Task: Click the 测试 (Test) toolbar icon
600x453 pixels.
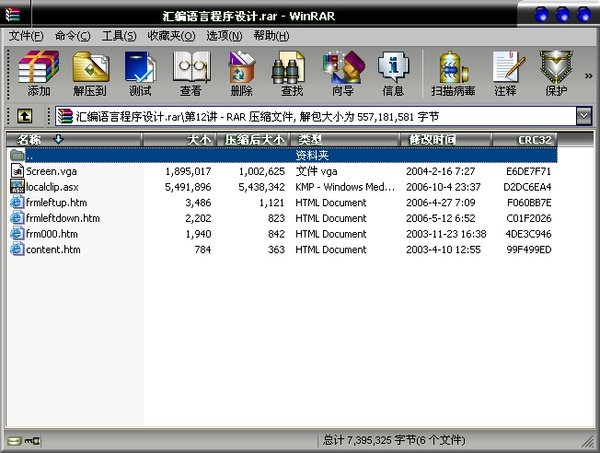Action: point(140,72)
